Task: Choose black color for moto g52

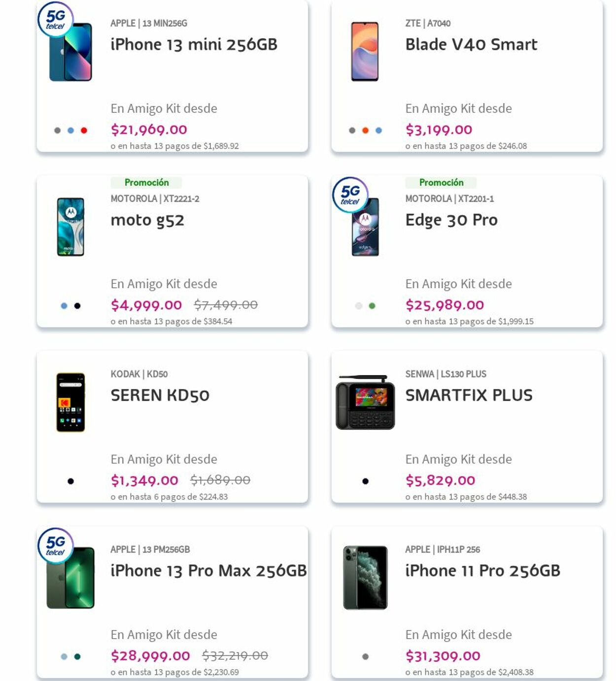Action: [x=77, y=306]
